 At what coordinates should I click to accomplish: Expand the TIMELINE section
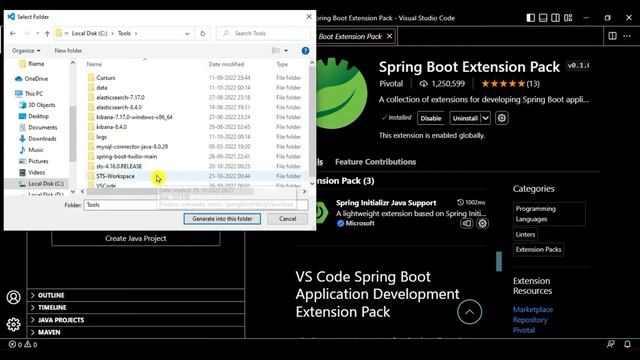(136, 307)
